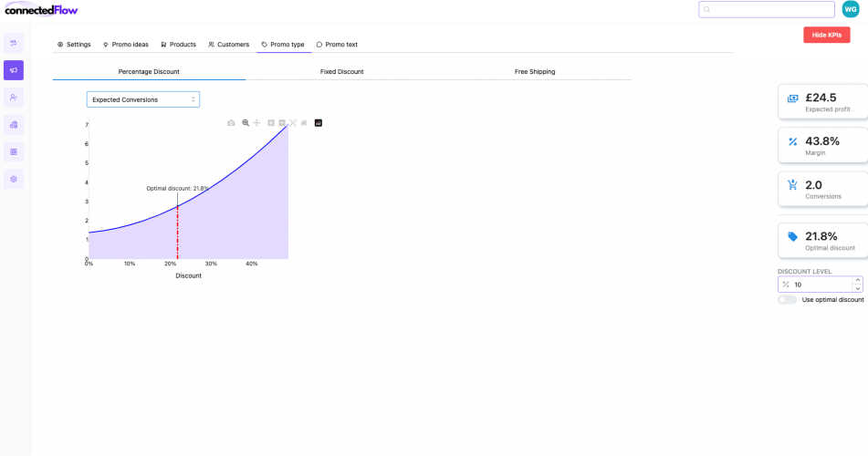Open the top analytics sidebar icon

(x=14, y=43)
